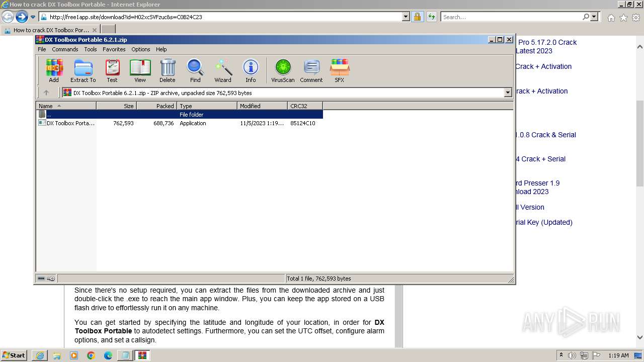Create SFX archive icon
This screenshot has height=362, width=644.
click(340, 71)
